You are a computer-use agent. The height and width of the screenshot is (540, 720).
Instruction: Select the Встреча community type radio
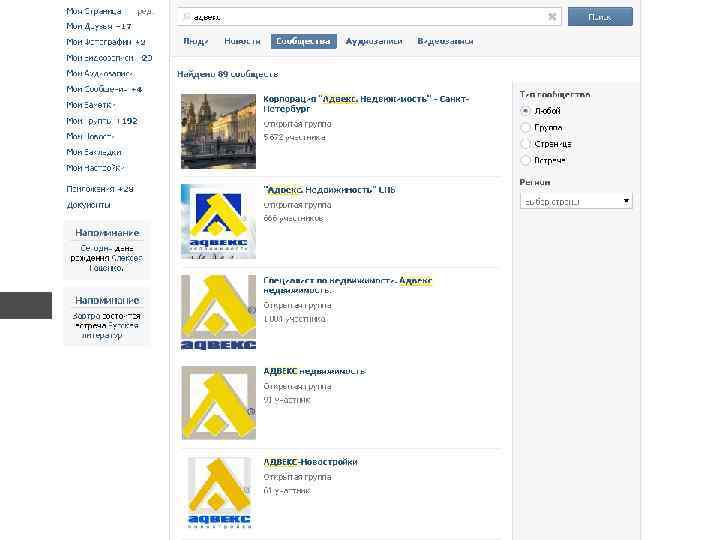[x=525, y=160]
